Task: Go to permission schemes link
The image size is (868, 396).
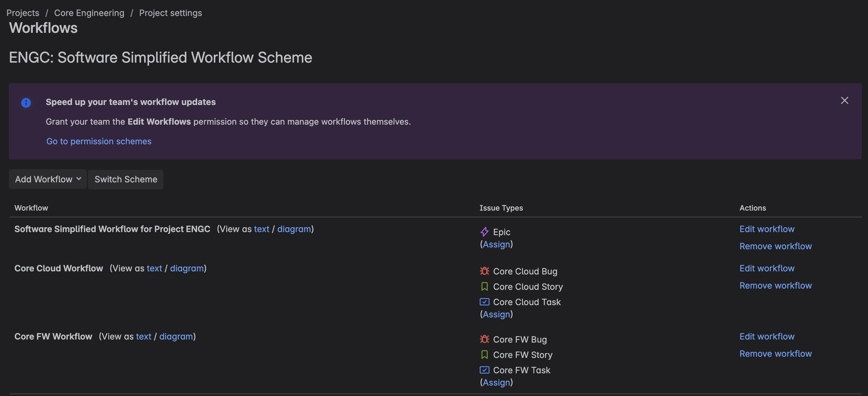Action: pyautogui.click(x=99, y=141)
